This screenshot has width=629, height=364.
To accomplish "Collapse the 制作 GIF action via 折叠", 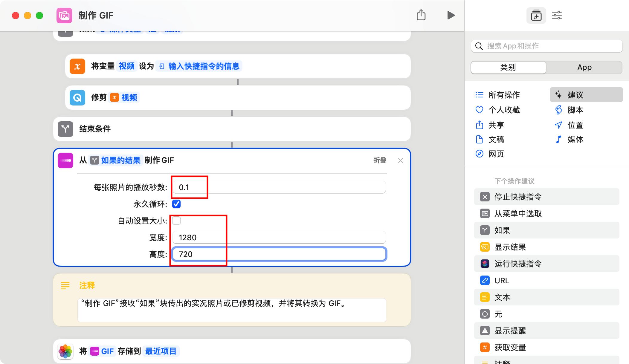I will (380, 160).
